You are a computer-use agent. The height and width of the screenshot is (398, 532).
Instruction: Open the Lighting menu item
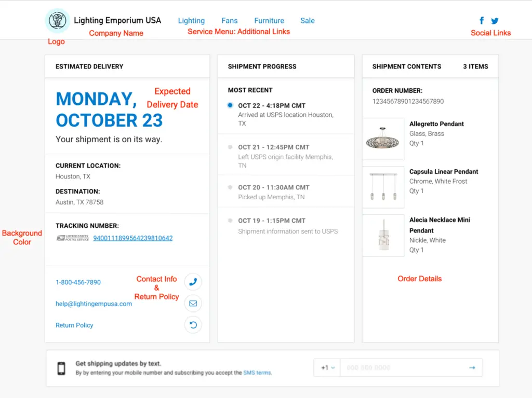pos(191,21)
